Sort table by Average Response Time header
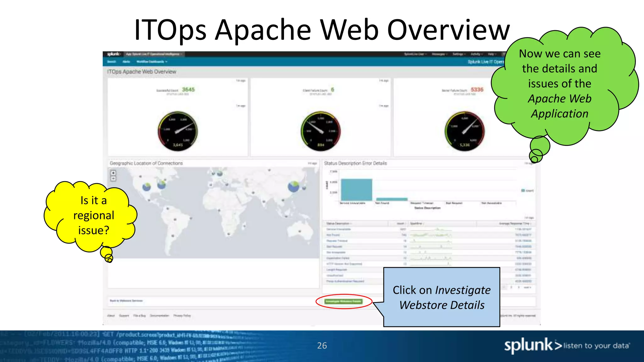The width and height of the screenshot is (644, 362). pyautogui.click(x=515, y=223)
